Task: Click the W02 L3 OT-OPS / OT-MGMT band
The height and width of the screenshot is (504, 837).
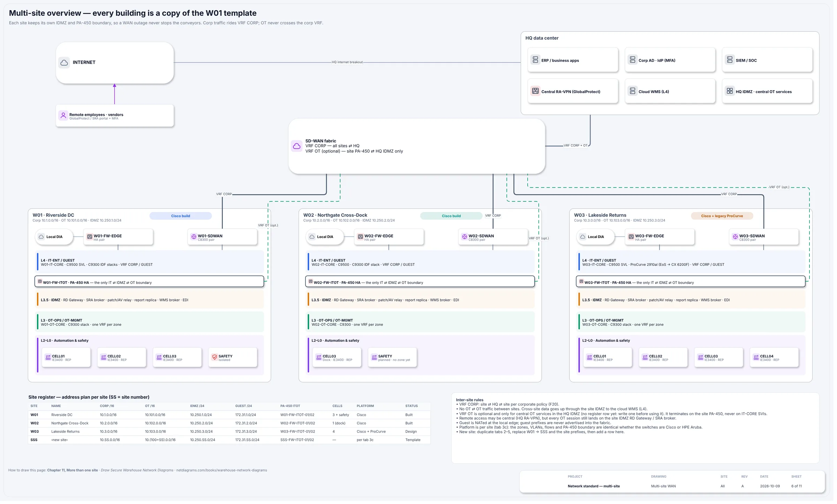Action: [x=422, y=323]
